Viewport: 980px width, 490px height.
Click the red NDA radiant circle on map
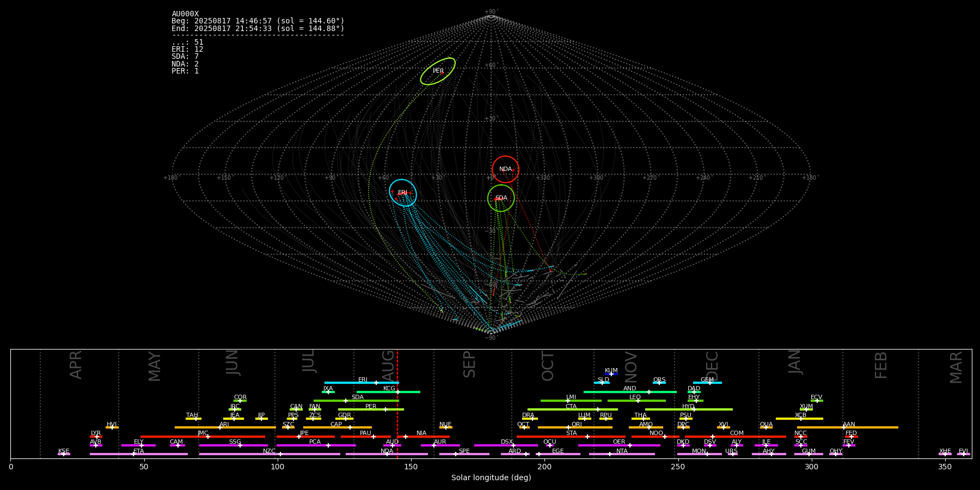point(505,169)
